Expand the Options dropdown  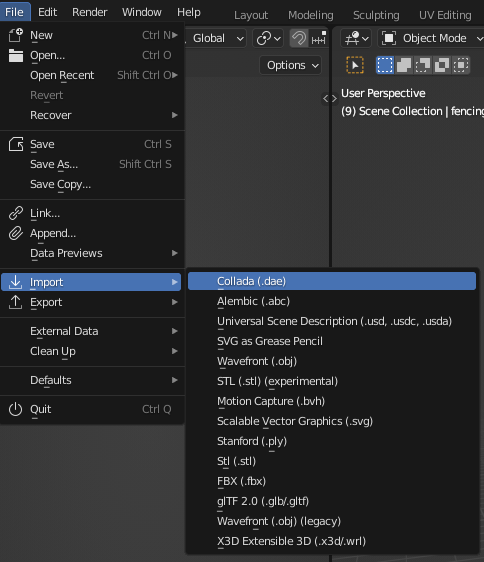(291, 65)
